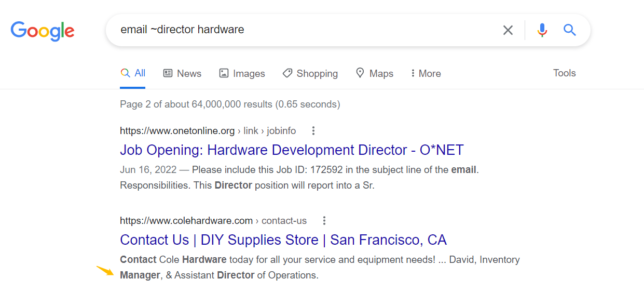Screen dimensions: 644x292
Task: Open 'Job Opening: Hardware Development Director - O*NET' link
Action: pos(292,150)
